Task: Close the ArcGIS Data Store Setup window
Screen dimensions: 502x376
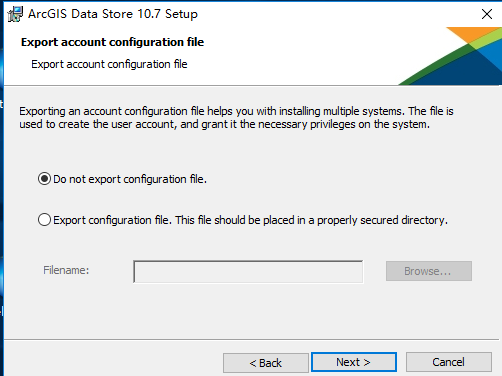Action: click(x=487, y=14)
